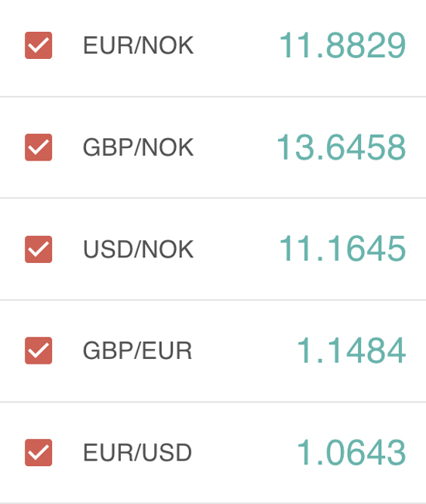
Task: Choose the EUR/USD pair label
Action: pos(137,453)
